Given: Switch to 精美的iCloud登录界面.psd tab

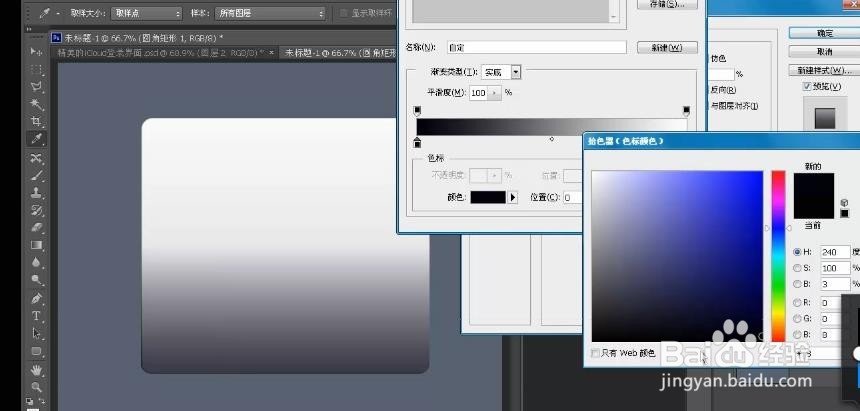Looking at the screenshot, I should [159, 53].
